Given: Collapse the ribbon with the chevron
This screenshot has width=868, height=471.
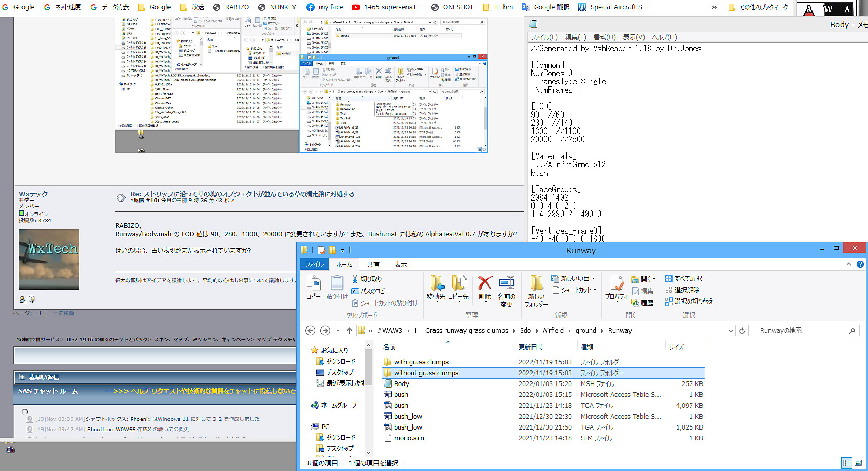Looking at the screenshot, I should (849, 264).
